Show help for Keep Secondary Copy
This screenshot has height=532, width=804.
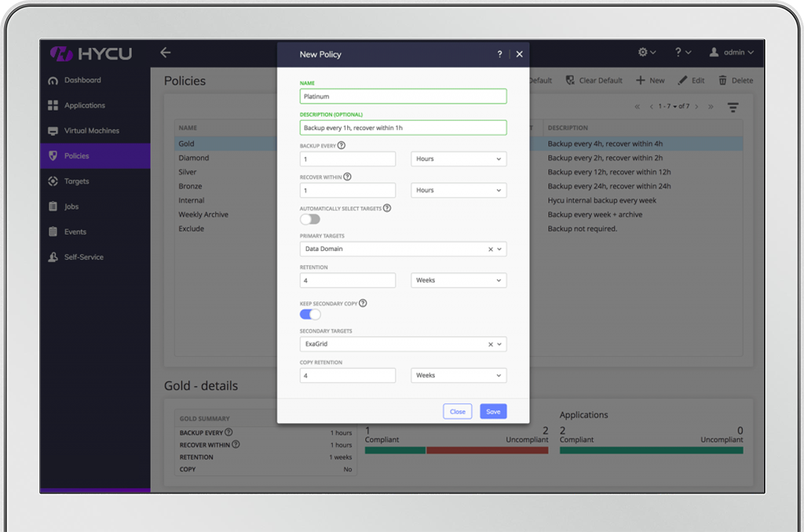tap(363, 304)
